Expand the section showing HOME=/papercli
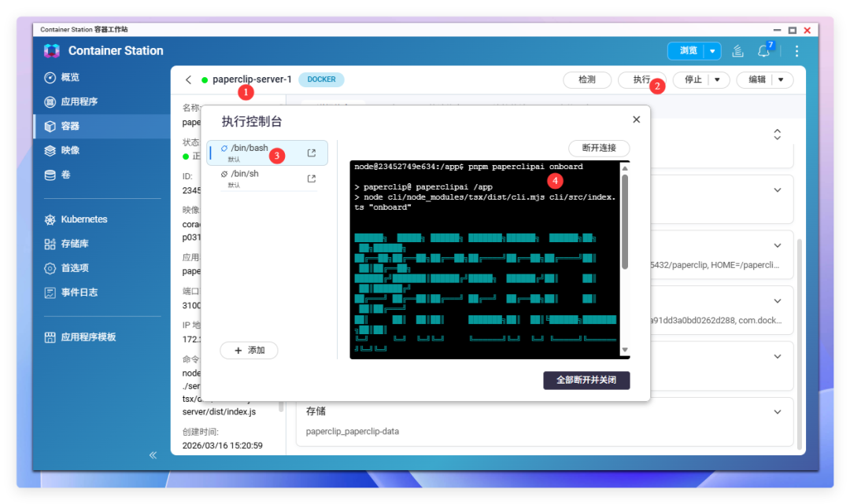850x504 pixels. 778,246
